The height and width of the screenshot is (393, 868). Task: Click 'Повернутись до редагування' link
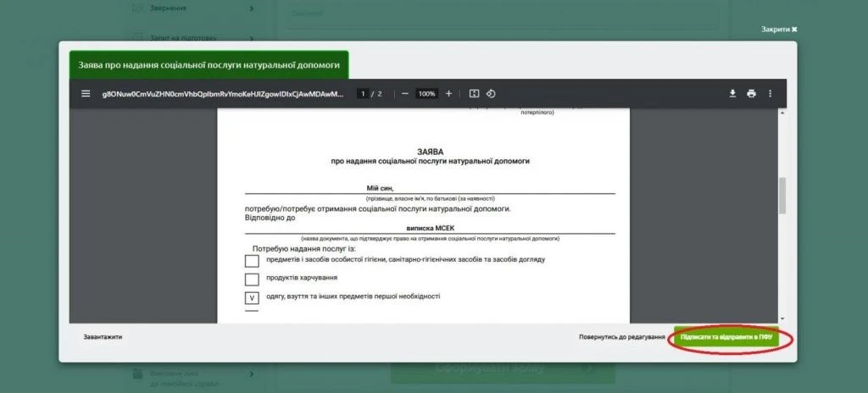[621, 337]
